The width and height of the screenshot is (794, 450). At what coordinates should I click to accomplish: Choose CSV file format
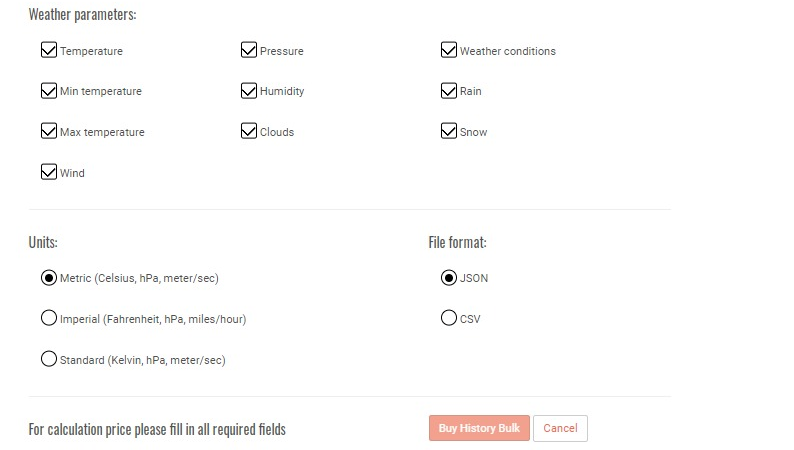pos(449,318)
